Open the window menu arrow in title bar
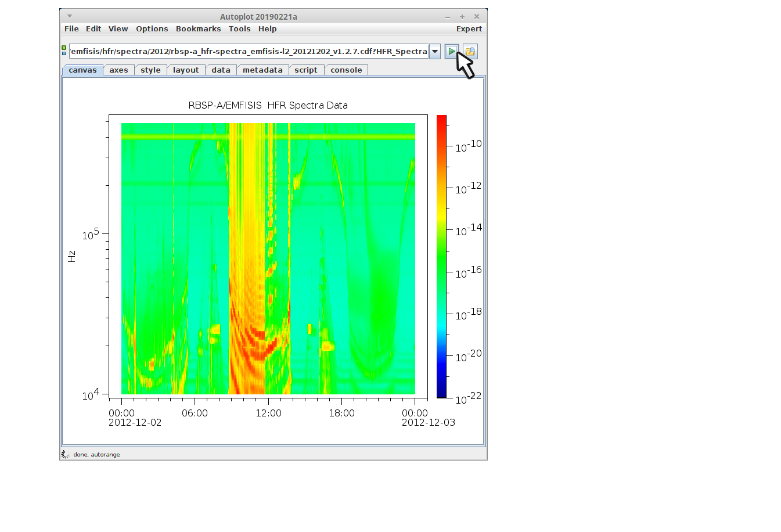 click(x=70, y=16)
